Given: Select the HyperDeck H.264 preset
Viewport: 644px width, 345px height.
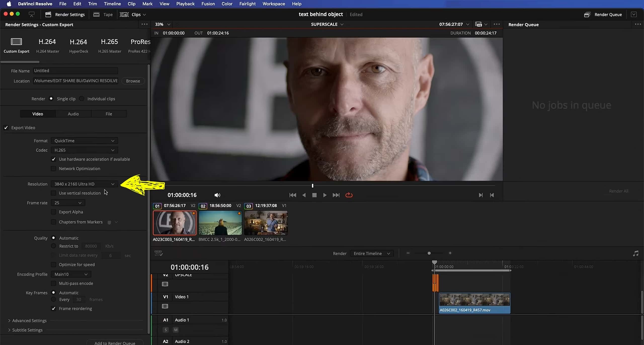Looking at the screenshot, I should click(x=78, y=46).
